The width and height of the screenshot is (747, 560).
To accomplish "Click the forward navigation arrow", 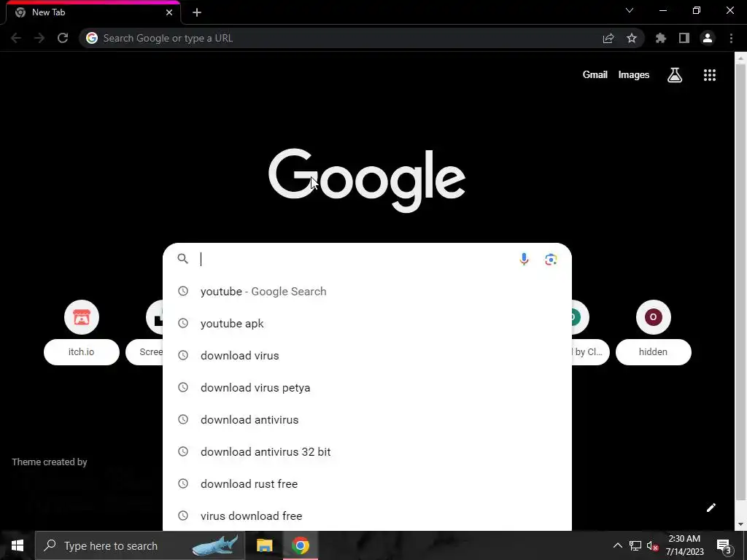I will [x=39, y=38].
